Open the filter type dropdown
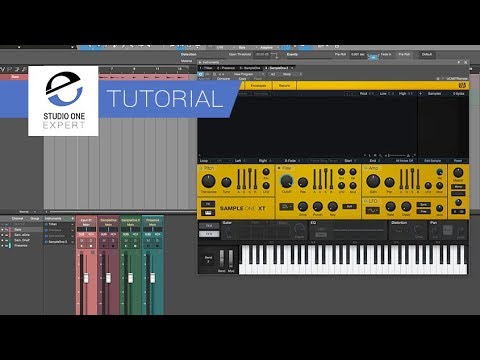480x360 pixels. coord(286,207)
